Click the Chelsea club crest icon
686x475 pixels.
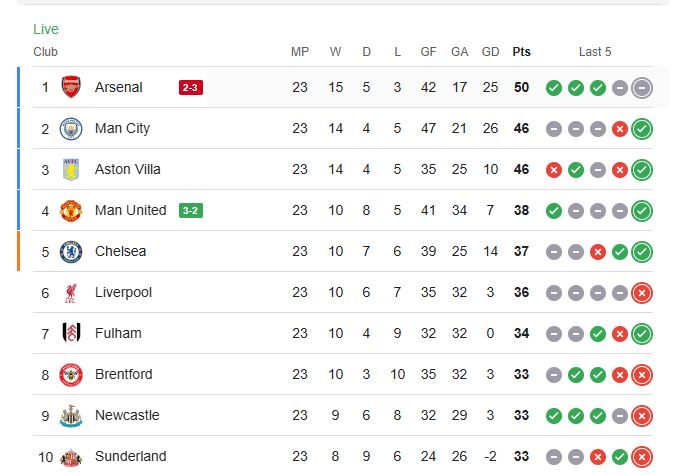point(71,251)
